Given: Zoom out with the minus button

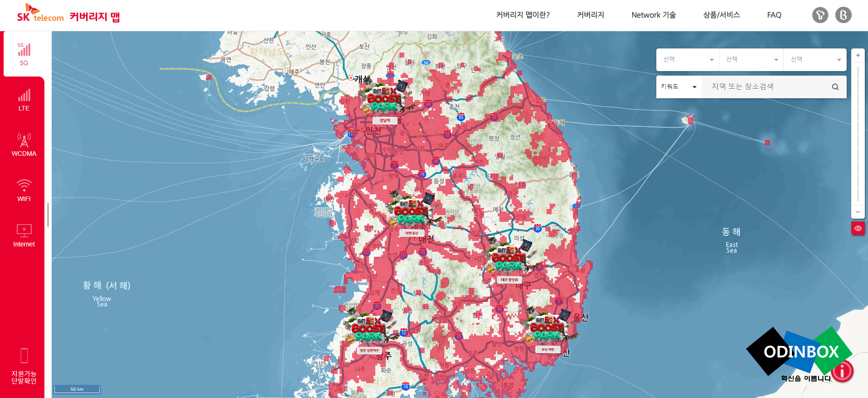Looking at the screenshot, I should (x=858, y=212).
